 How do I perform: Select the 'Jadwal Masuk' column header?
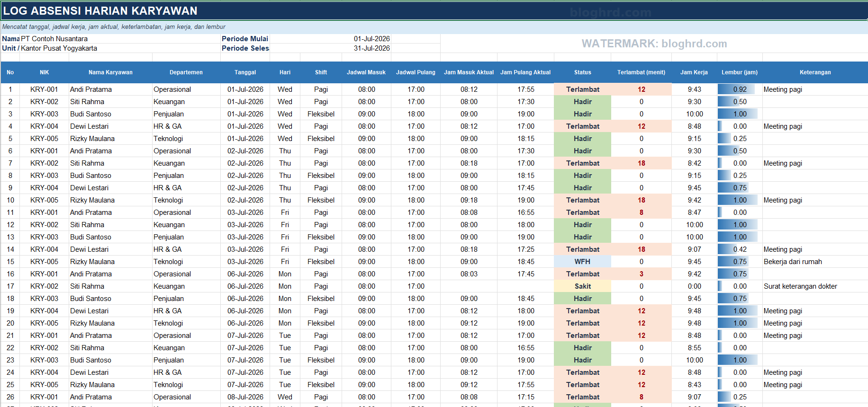[366, 72]
